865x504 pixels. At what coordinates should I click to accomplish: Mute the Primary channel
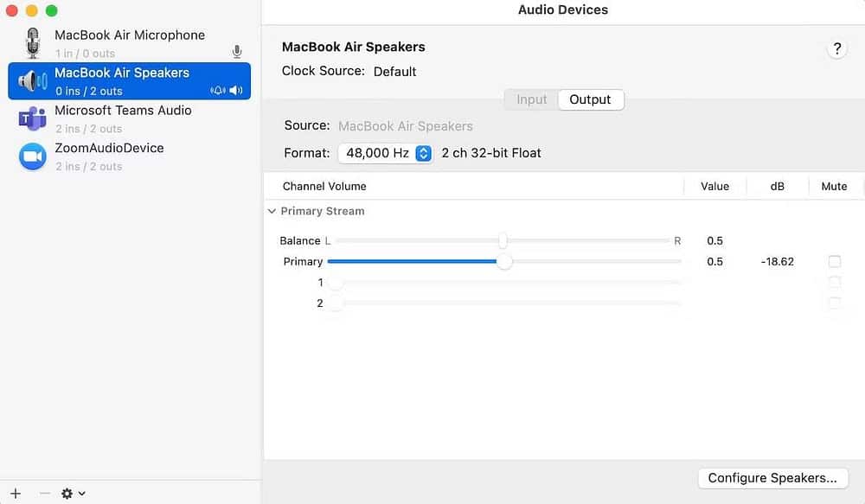(x=834, y=261)
